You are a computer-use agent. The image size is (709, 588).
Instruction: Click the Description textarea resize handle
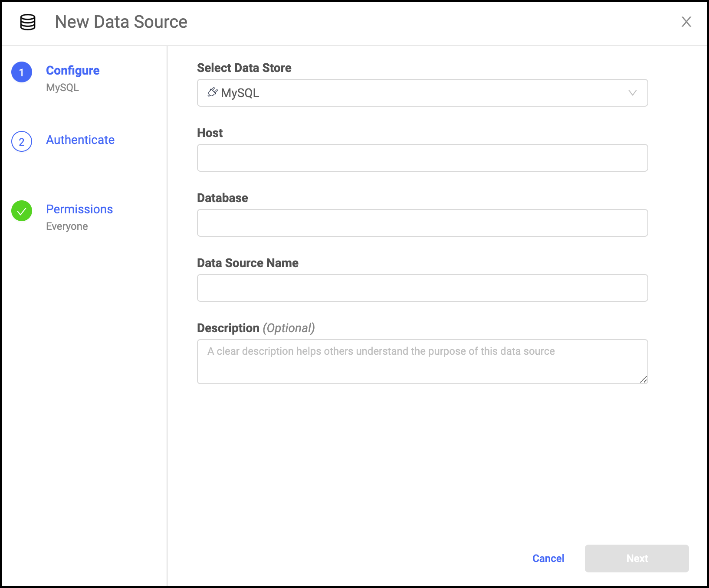click(643, 379)
